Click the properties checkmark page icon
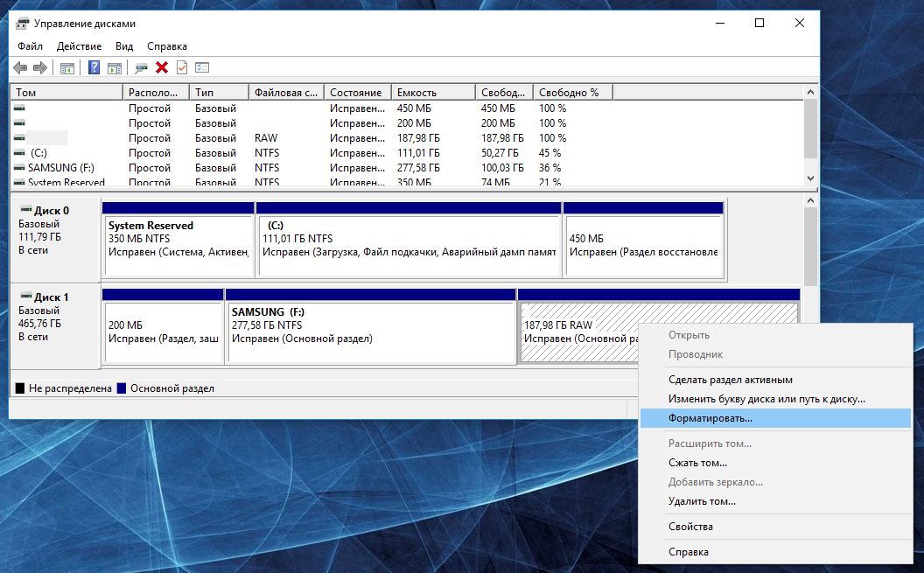This screenshot has height=573, width=924. click(x=182, y=67)
